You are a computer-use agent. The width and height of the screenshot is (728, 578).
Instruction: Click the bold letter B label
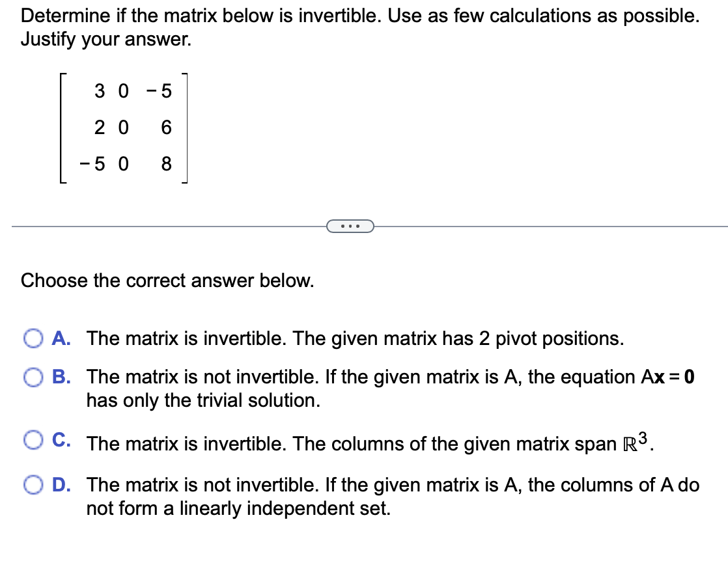point(61,378)
